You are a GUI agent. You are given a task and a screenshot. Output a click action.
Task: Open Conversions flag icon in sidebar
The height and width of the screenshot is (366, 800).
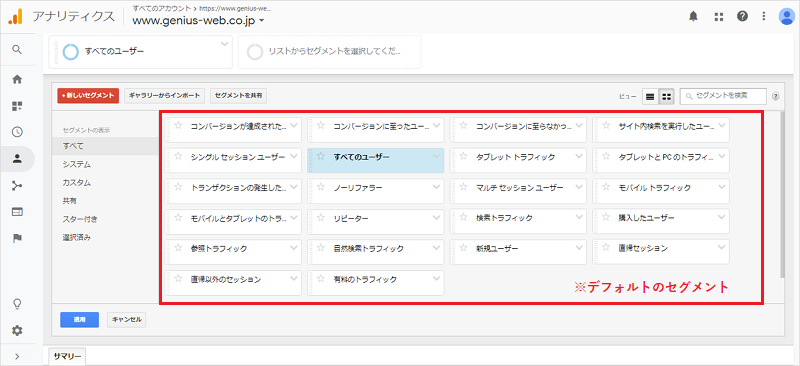coord(17,238)
